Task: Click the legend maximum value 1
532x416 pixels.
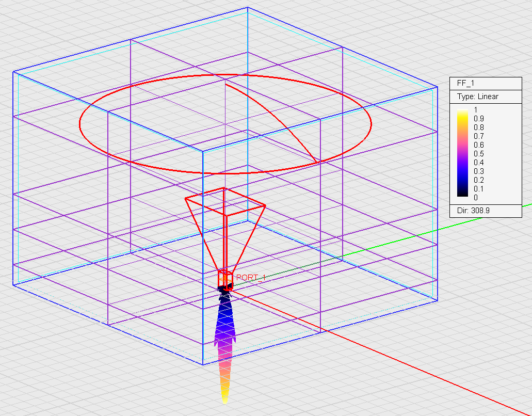Action: [x=475, y=109]
